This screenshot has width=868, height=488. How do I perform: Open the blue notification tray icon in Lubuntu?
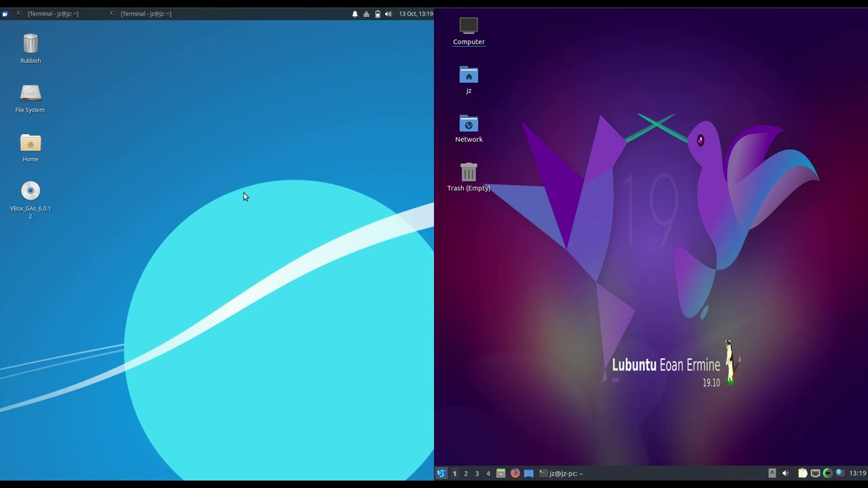tap(840, 473)
